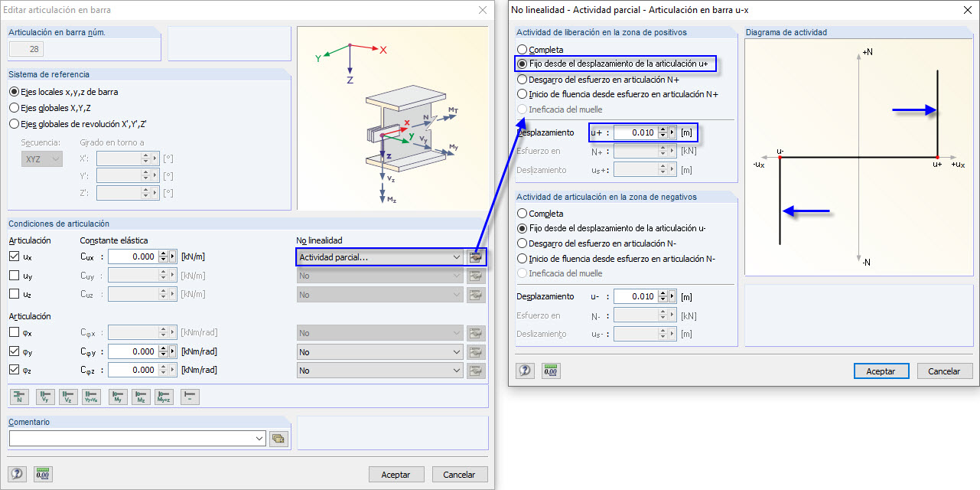Click arrow menu beside u+ displacement field
Image resolution: width=980 pixels, height=490 pixels.
(672, 132)
